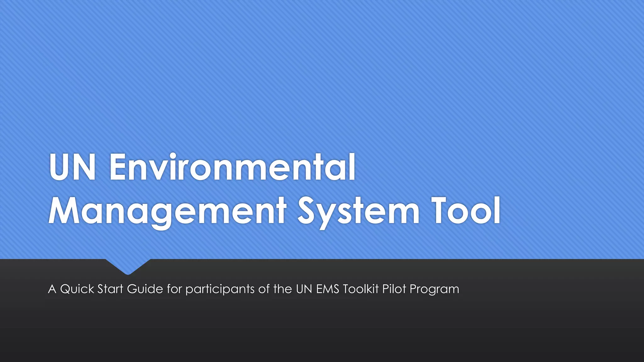
Task: Click "Pilot" in the subtitle
Action: click(394, 289)
